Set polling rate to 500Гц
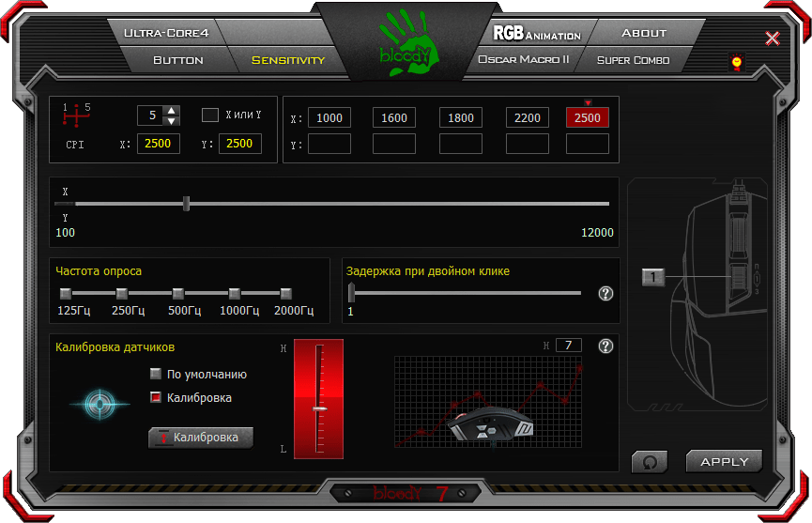 pos(177,294)
